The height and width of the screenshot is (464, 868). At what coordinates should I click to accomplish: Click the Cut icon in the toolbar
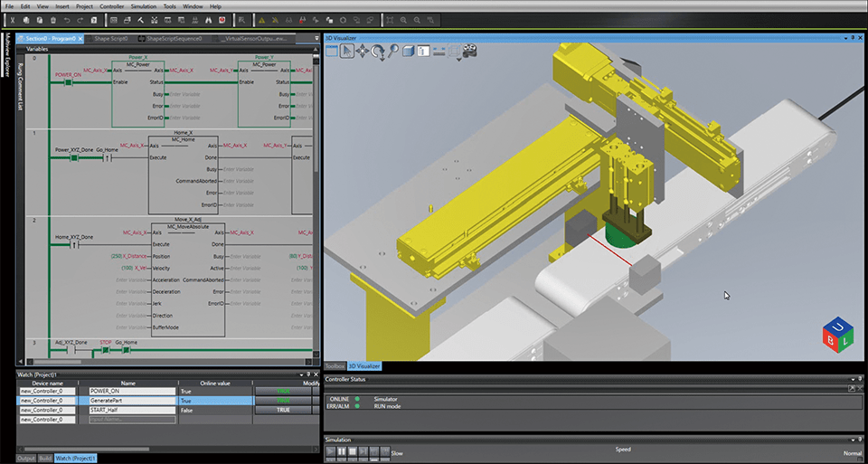(x=13, y=20)
